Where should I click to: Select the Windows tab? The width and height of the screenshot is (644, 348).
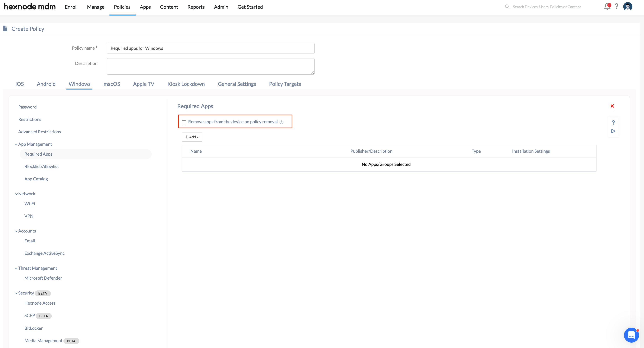pos(80,84)
